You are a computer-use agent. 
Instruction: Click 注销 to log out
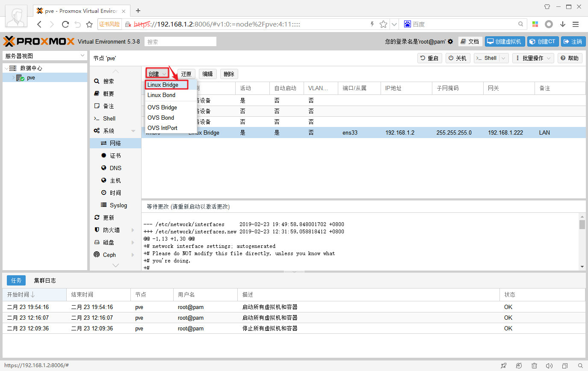[x=573, y=41]
